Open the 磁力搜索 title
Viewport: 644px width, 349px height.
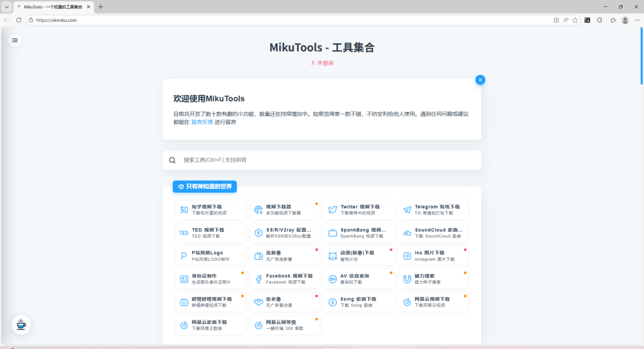pyautogui.click(x=425, y=276)
